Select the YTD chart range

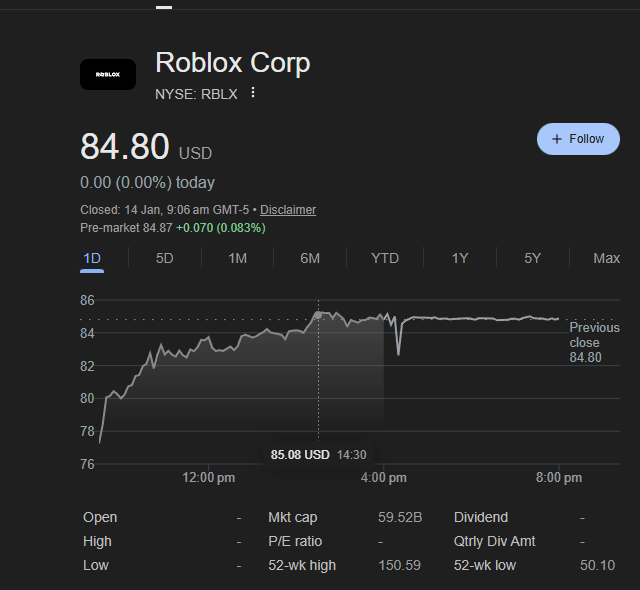pos(384,258)
